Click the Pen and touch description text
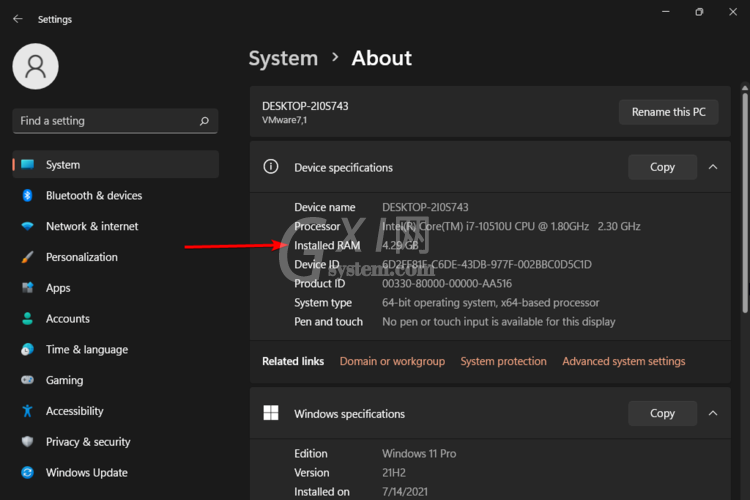750x500 pixels. tap(498, 322)
